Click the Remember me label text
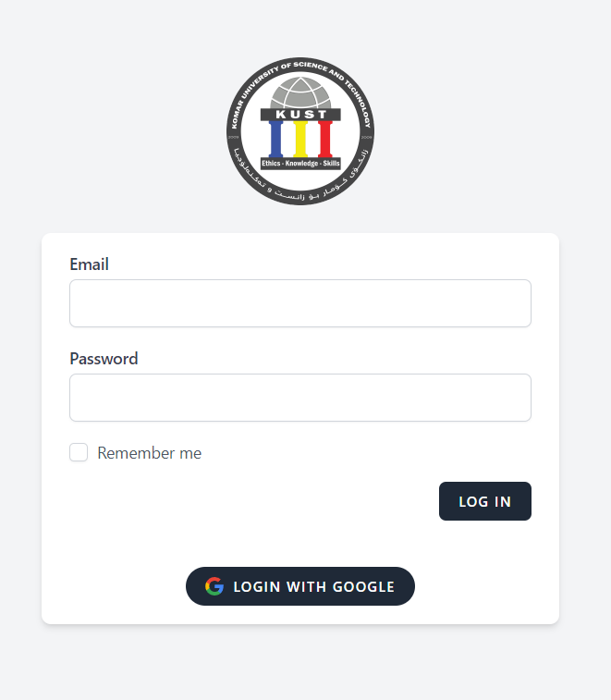 (150, 453)
